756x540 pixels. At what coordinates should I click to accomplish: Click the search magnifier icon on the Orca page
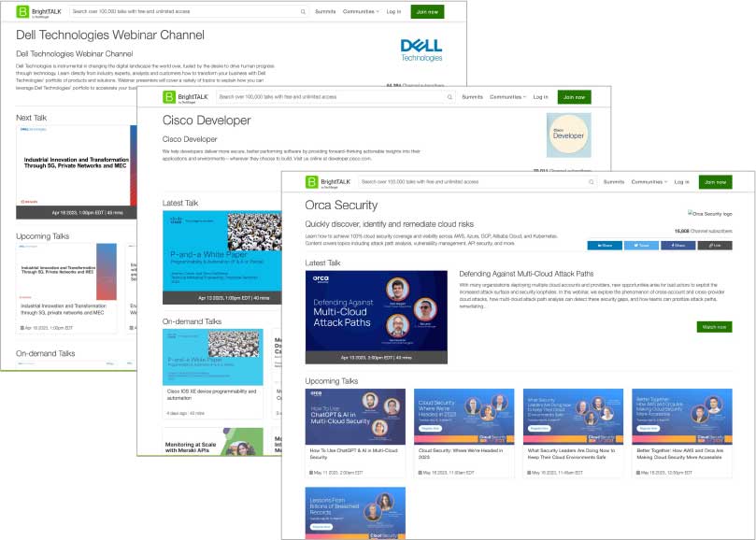592,183
